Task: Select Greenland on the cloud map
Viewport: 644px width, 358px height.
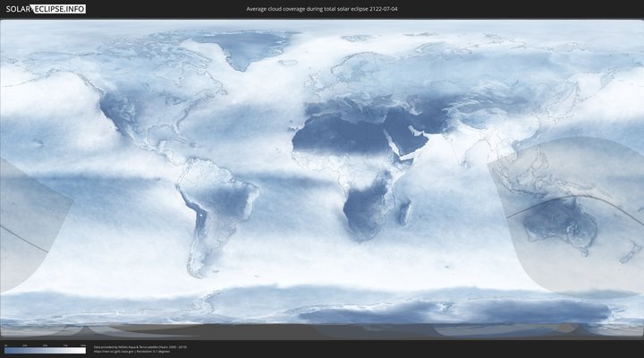Action: 233,52
